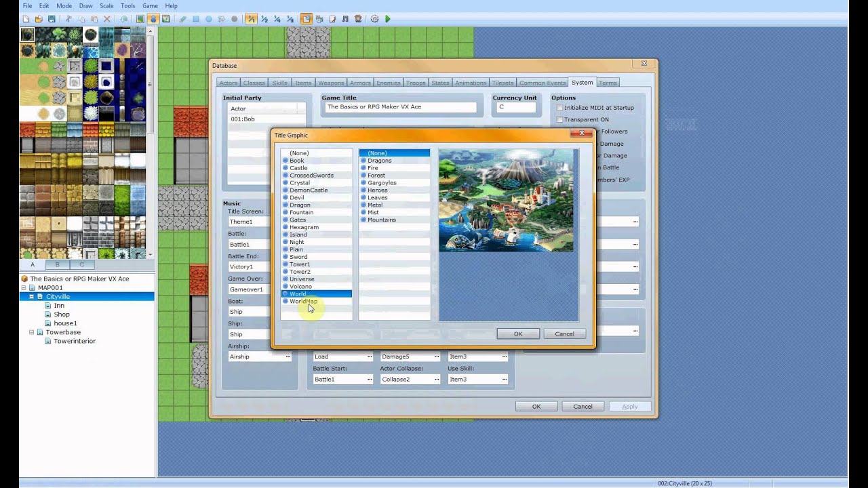This screenshot has width=868, height=488.
Task: Open Load sound selector button
Action: point(370,357)
